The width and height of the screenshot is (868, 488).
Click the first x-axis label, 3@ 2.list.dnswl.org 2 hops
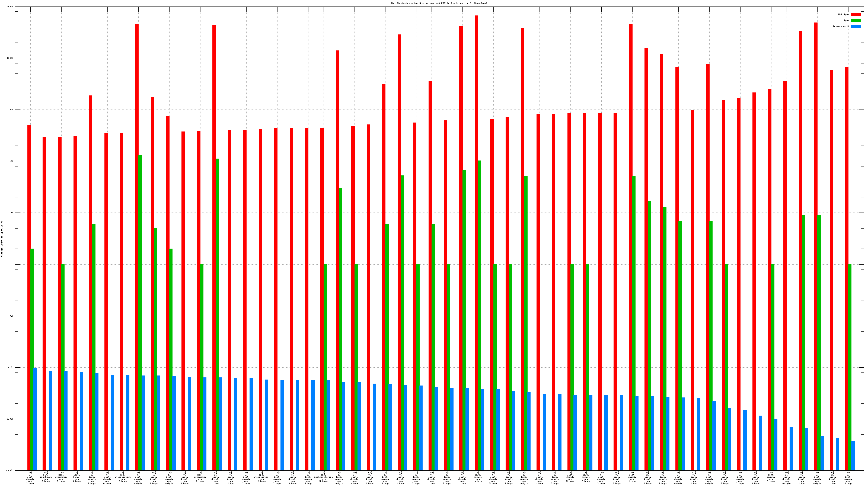30,478
